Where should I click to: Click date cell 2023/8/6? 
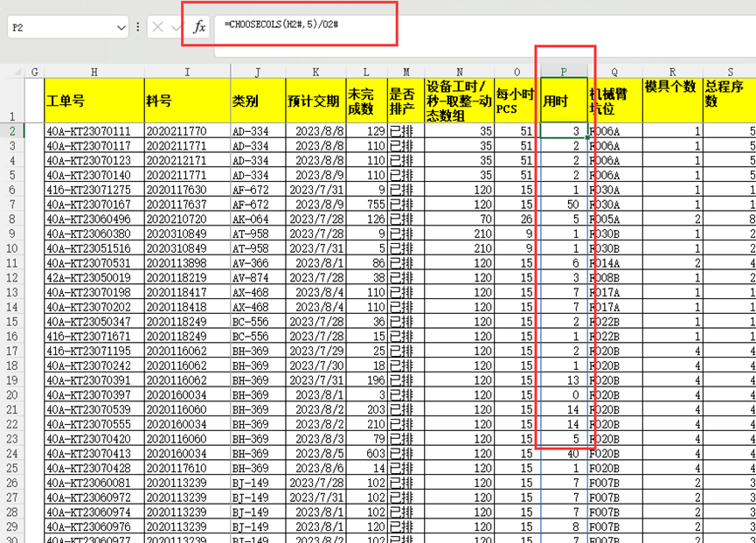click(x=316, y=468)
